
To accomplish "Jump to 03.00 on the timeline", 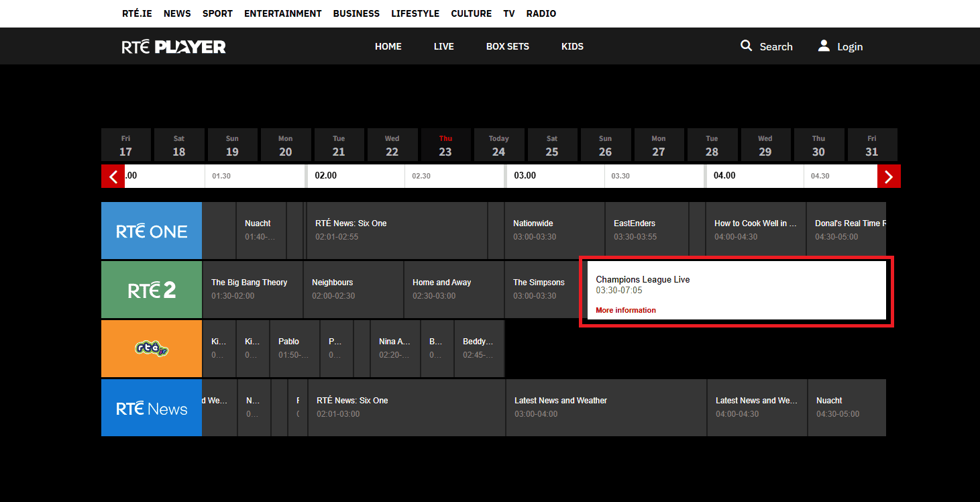I will coord(525,176).
